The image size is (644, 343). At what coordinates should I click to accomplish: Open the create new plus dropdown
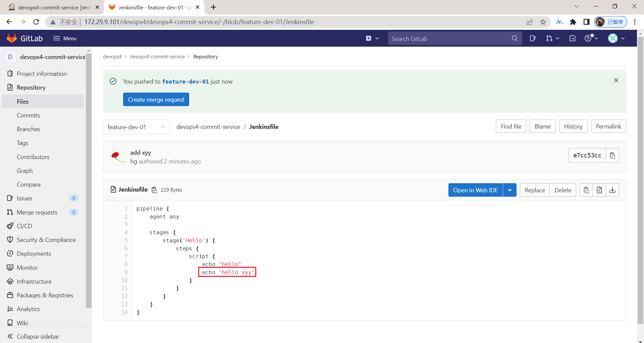click(372, 38)
